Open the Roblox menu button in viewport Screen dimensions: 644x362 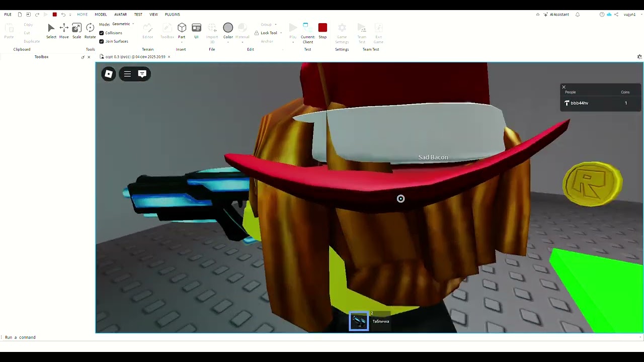109,74
